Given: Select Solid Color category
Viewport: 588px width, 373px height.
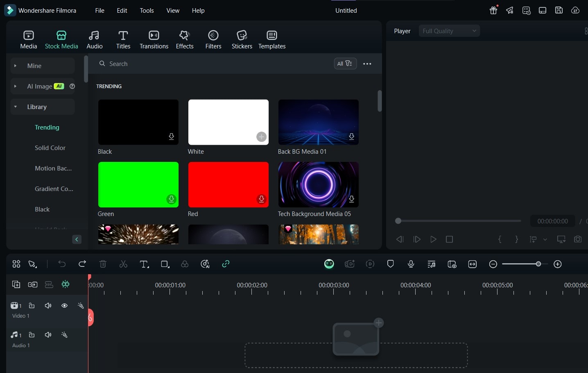Looking at the screenshot, I should click(x=50, y=148).
